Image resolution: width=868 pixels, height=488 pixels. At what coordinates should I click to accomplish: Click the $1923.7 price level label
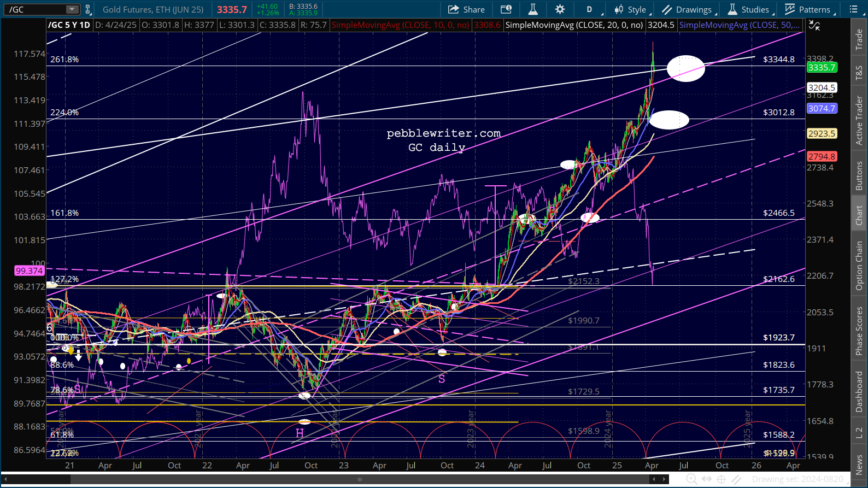(779, 337)
